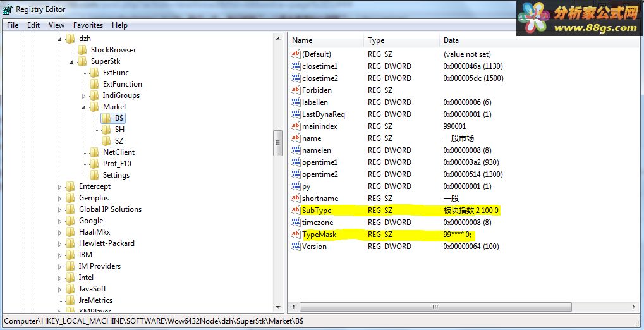Collapse the Market key
Viewport: 644px width, 330px height.
(84, 107)
